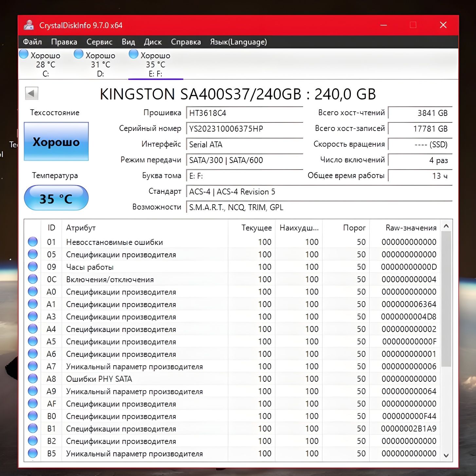Click status circle for attribute A3

click(33, 316)
